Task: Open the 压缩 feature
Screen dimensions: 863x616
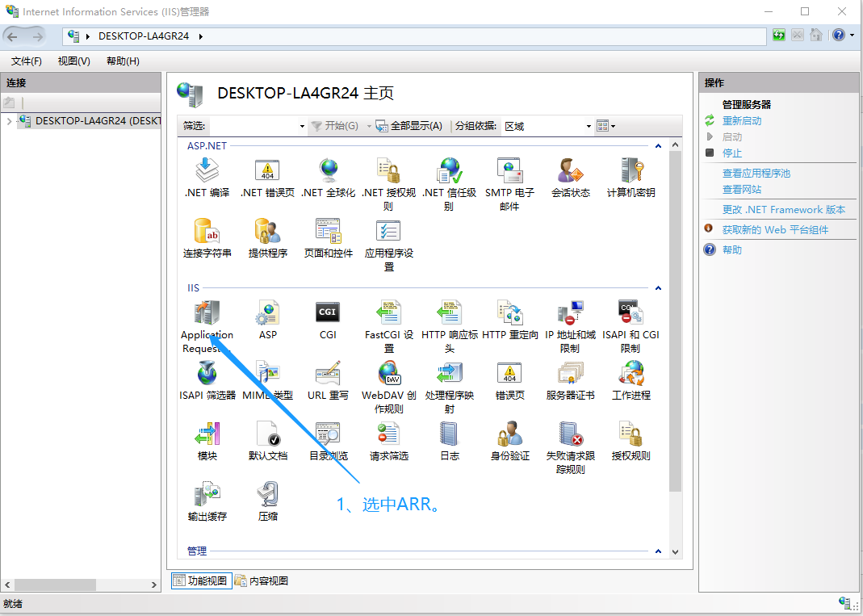Action: coord(267,501)
